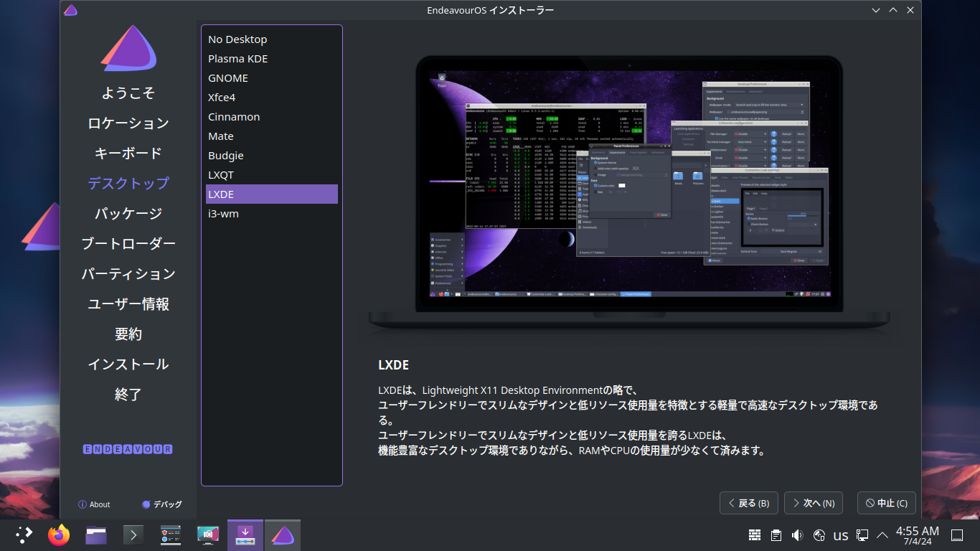Viewport: 980px width, 551px height.
Task: Click title bar EndeavourOS app icon
Action: (x=70, y=10)
